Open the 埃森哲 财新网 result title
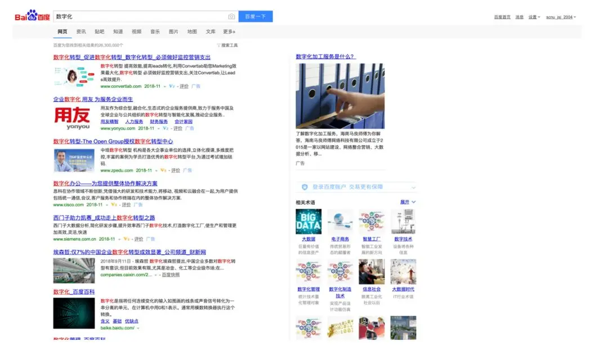The width and height of the screenshot is (608, 364). point(129,253)
